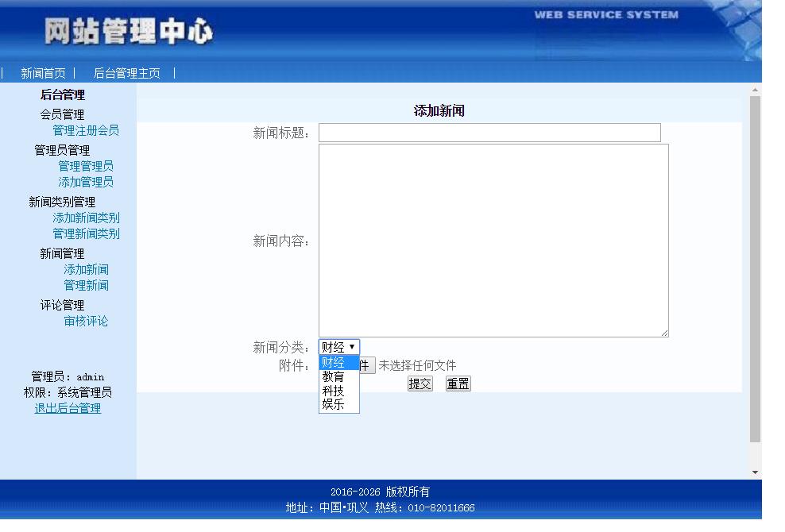Click the 重置 reset button
Image resolution: width=785 pixels, height=532 pixels.
pyautogui.click(x=458, y=384)
